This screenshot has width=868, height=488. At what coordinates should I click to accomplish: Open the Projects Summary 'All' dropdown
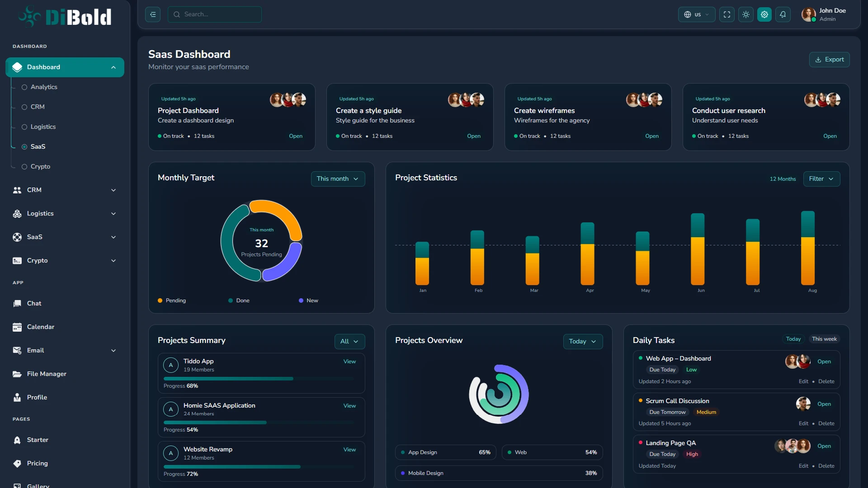[x=349, y=342]
